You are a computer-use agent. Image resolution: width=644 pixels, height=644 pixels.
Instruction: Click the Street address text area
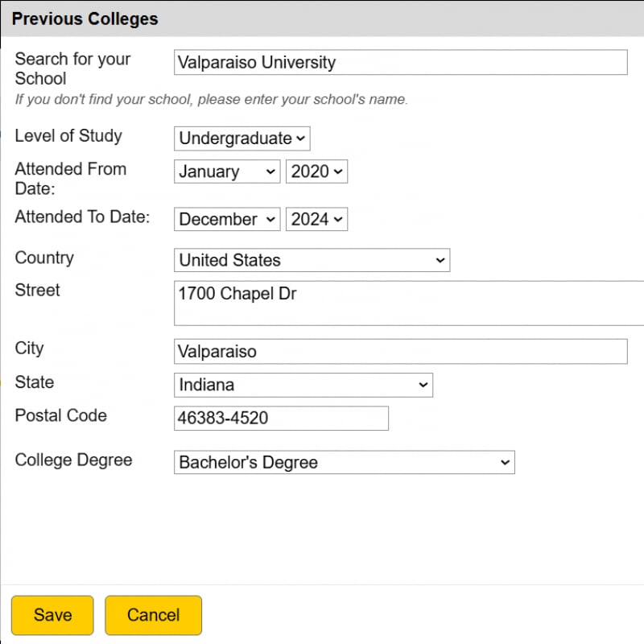[x=409, y=303]
